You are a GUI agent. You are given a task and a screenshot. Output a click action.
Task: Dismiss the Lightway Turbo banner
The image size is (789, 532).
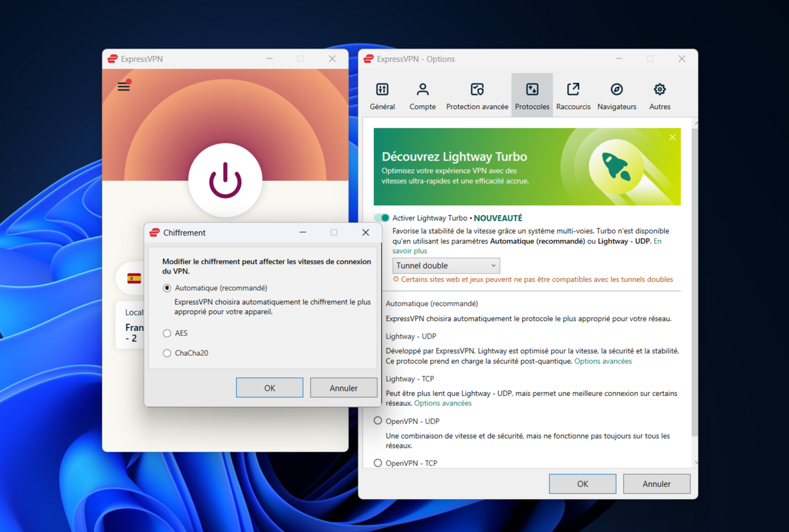(672, 137)
